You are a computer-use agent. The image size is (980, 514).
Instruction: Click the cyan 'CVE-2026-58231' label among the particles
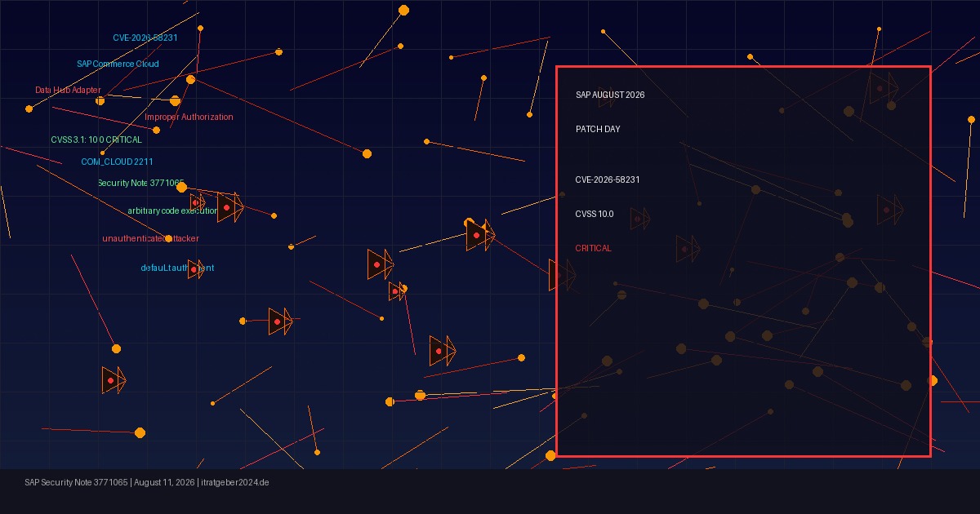pos(145,38)
